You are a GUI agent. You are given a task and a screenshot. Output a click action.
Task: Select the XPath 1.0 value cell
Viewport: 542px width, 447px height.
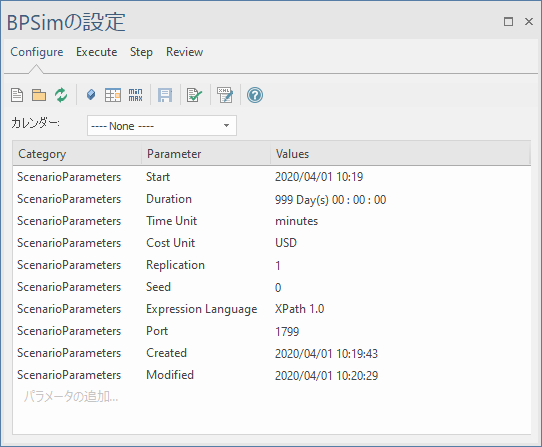tap(299, 309)
